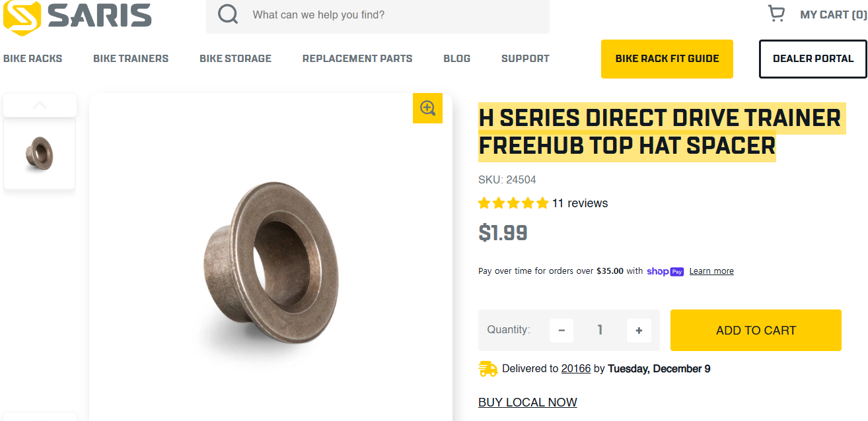Click the five-star rating
This screenshot has height=421, width=868.
pos(513,203)
